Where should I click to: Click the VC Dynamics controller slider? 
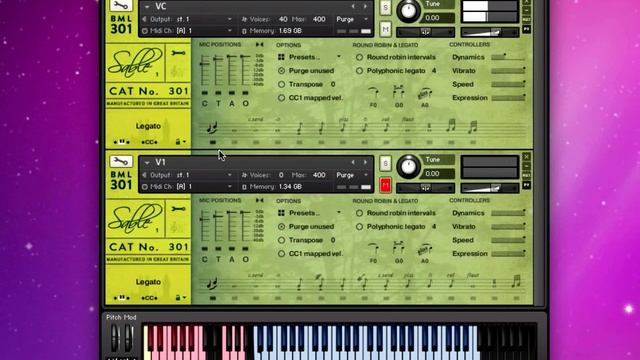508,58
